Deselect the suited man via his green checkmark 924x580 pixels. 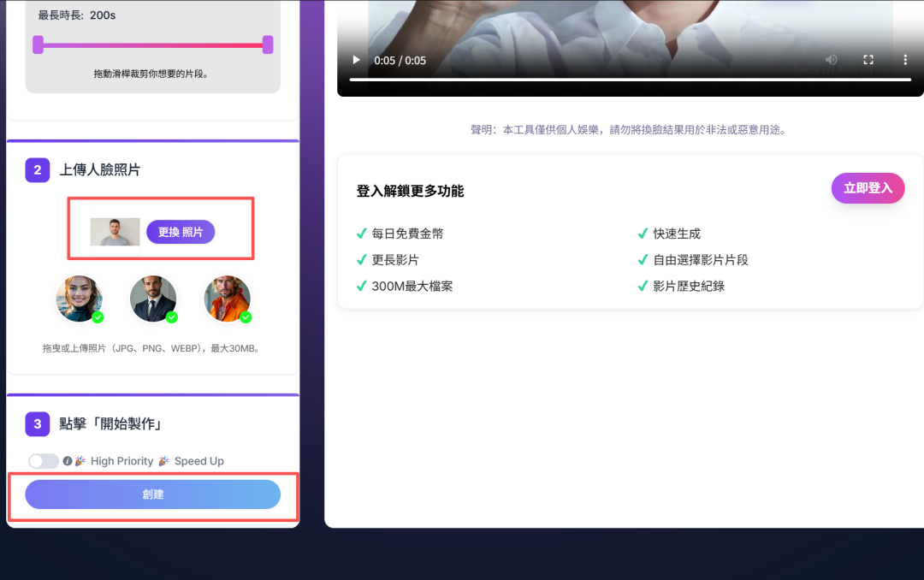pos(170,317)
